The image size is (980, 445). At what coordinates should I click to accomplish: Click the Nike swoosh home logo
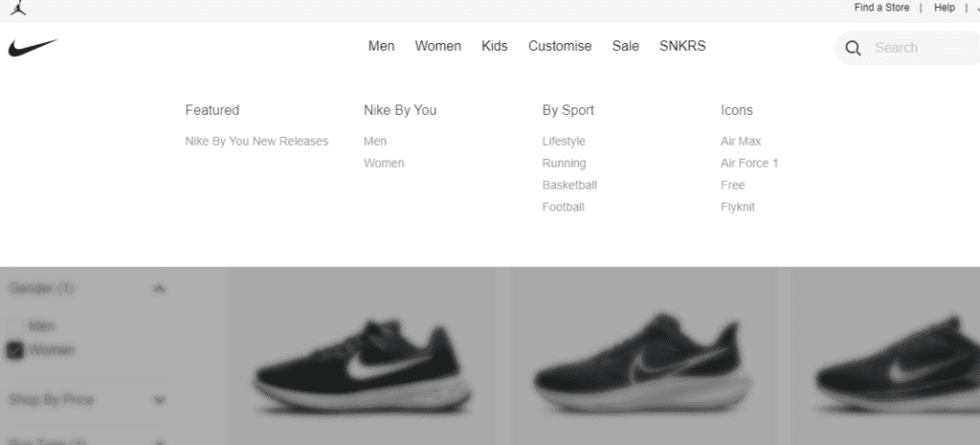click(x=33, y=48)
